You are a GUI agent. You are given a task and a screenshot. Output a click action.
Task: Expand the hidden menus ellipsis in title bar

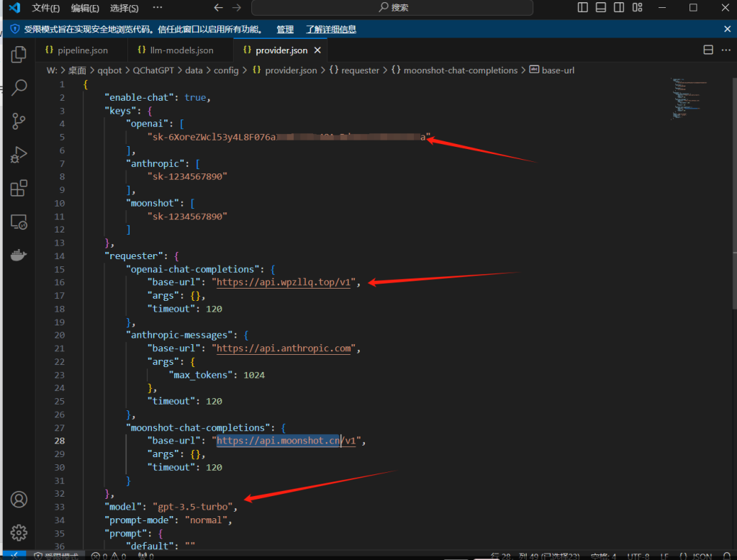(x=158, y=8)
